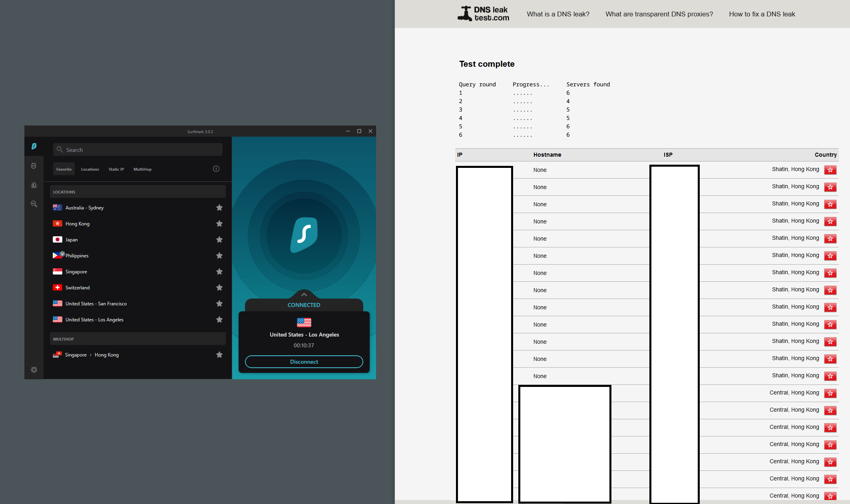Image resolution: width=850 pixels, height=504 pixels.
Task: Click the ISP column header
Action: (668, 155)
